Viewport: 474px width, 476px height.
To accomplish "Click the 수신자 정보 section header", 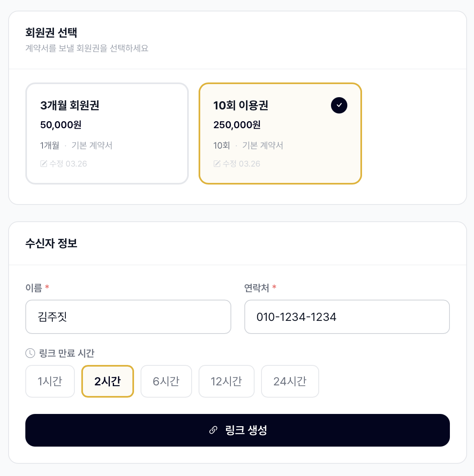I will pos(50,244).
